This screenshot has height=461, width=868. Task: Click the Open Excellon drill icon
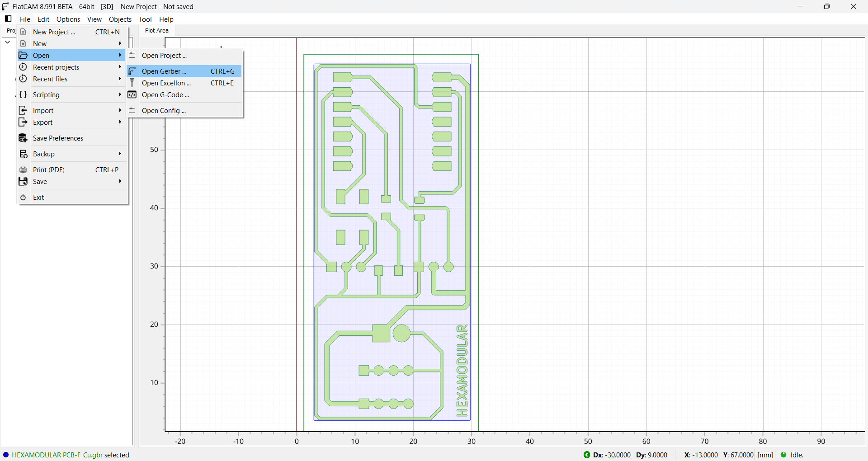[132, 83]
